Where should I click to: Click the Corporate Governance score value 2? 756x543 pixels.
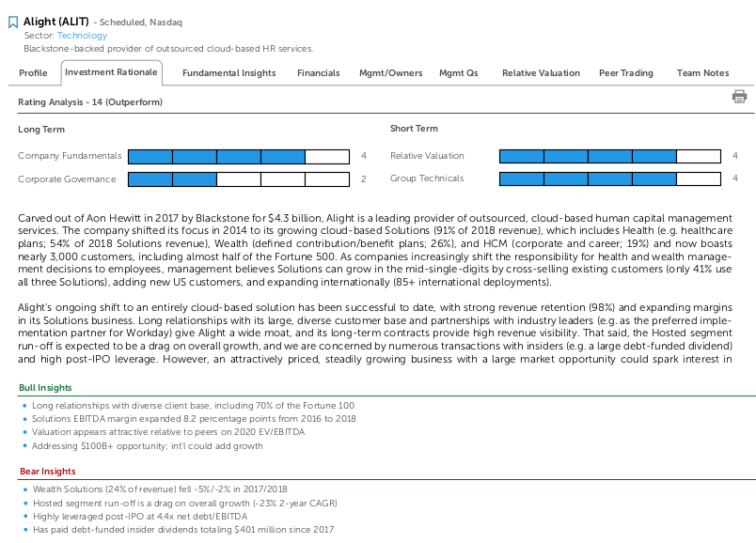coord(364,179)
